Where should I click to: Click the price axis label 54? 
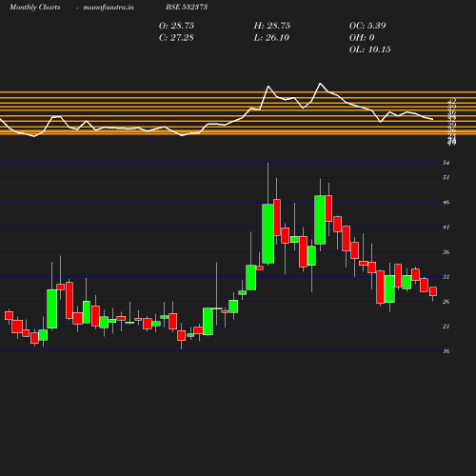click(446, 163)
